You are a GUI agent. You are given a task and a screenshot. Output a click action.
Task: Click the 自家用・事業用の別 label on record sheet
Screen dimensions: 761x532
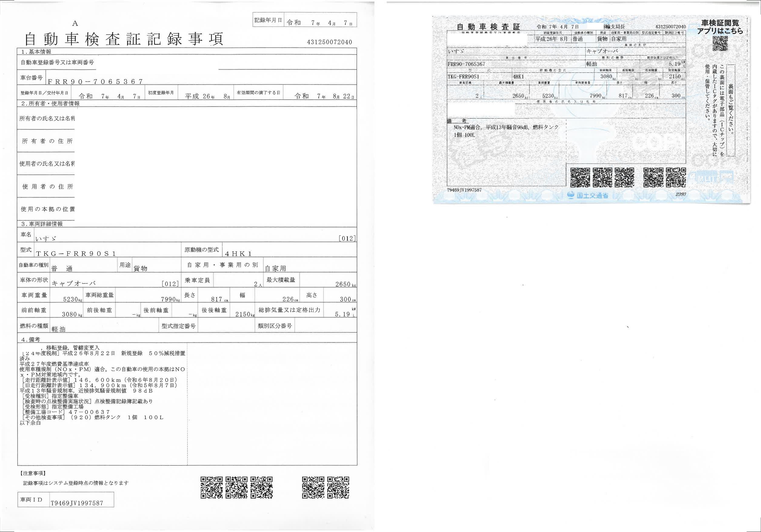click(x=222, y=265)
